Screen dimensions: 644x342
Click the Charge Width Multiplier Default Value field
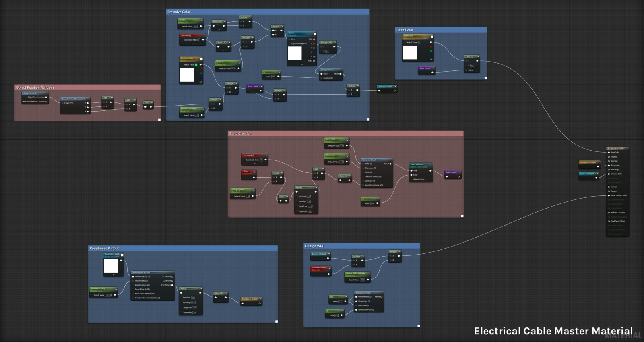pyautogui.click(x=362, y=280)
